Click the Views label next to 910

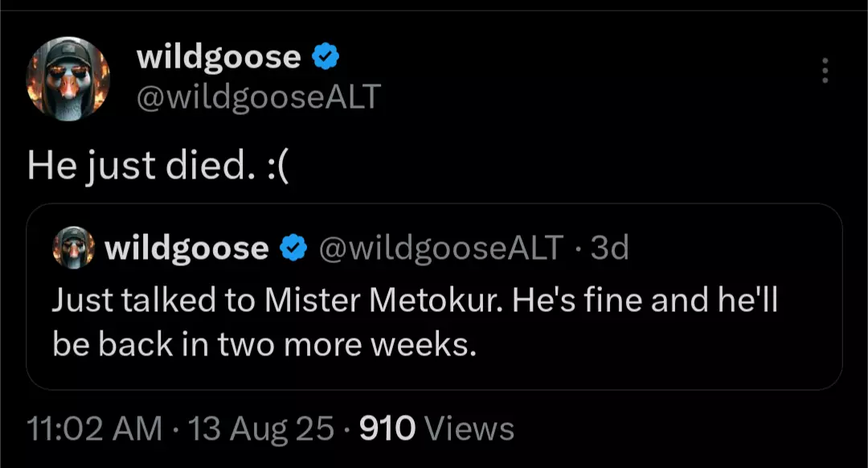pos(469,428)
